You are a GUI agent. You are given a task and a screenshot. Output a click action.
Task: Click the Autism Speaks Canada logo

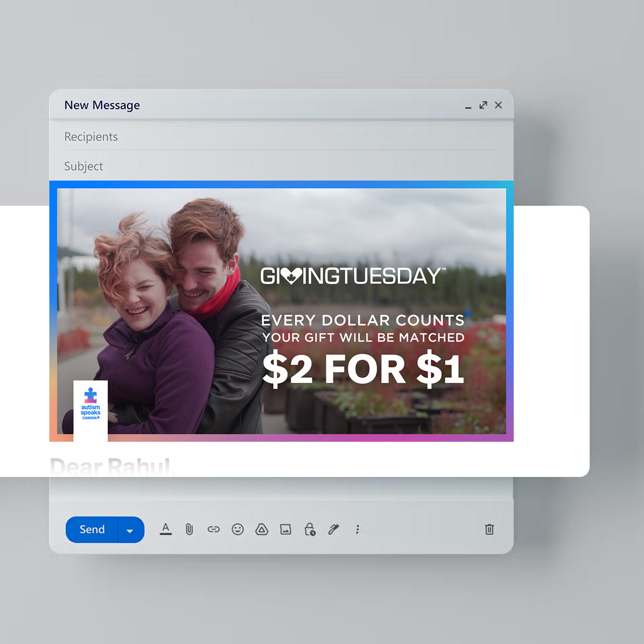91,404
